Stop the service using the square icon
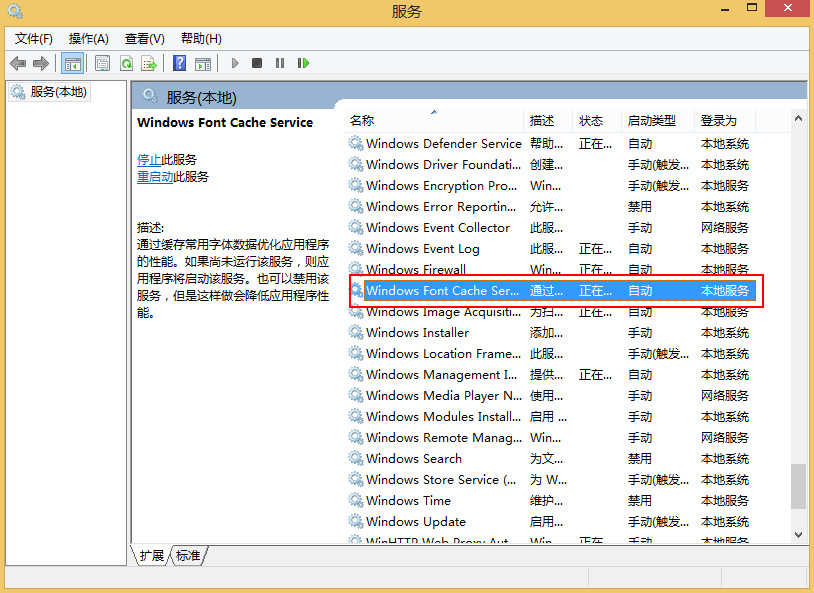Screen dimensions: 814x593 click(x=255, y=62)
